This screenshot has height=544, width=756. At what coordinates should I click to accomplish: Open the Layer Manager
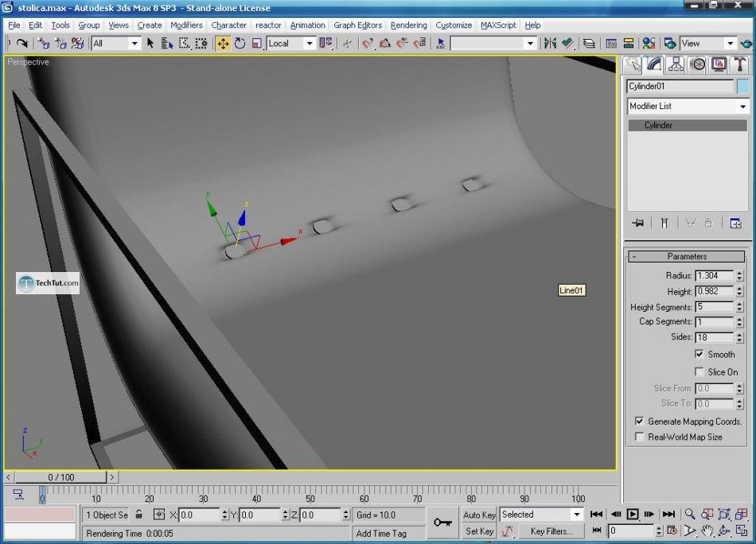(589, 44)
